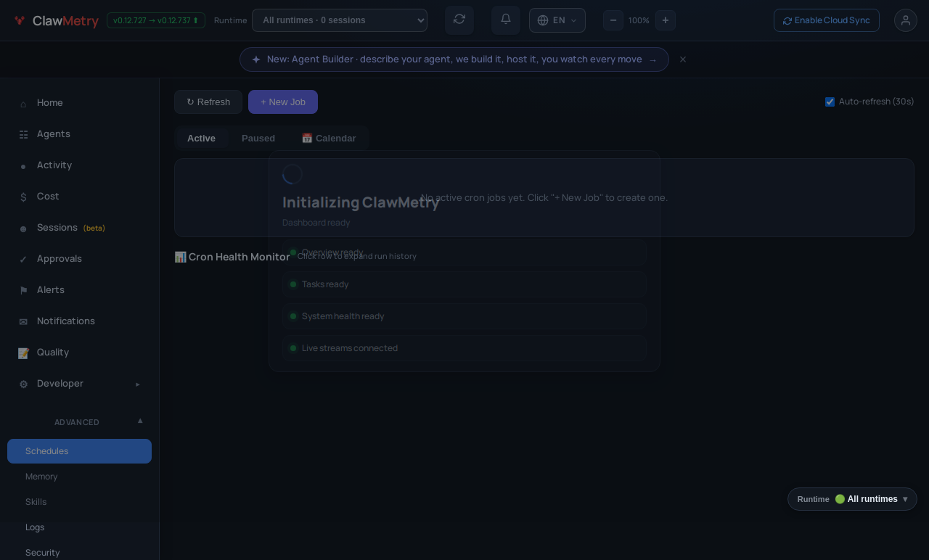929x560 pixels.
Task: Click the System health ready status row
Action: [x=464, y=316]
